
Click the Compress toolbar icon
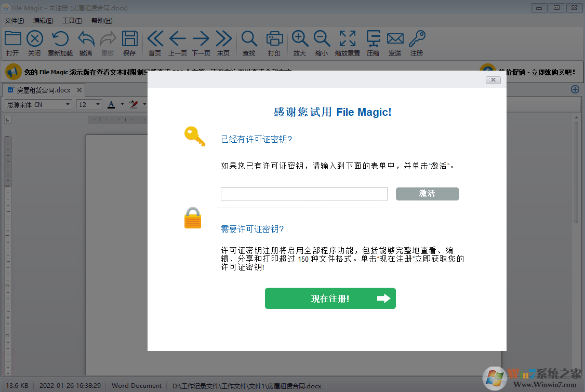(373, 38)
